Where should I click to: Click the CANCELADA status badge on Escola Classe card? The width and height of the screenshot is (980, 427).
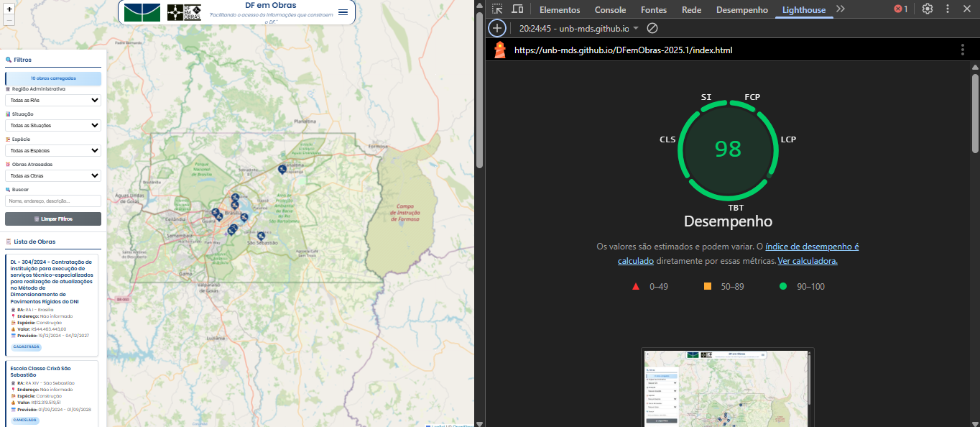(25, 420)
